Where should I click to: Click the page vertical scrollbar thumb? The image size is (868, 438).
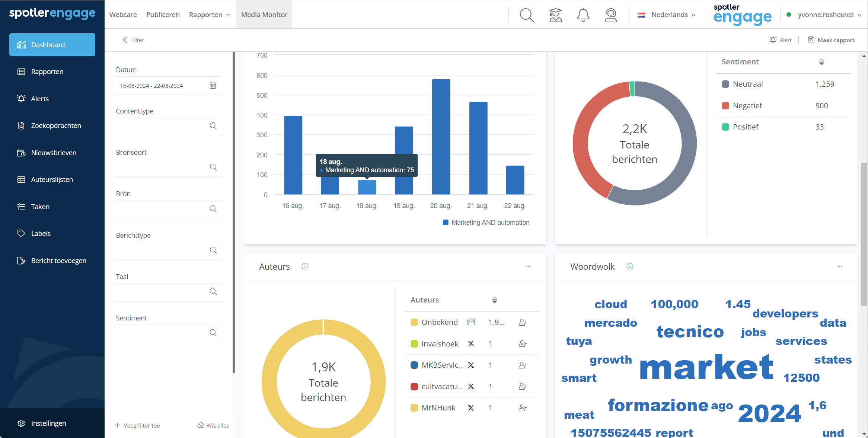864,234
